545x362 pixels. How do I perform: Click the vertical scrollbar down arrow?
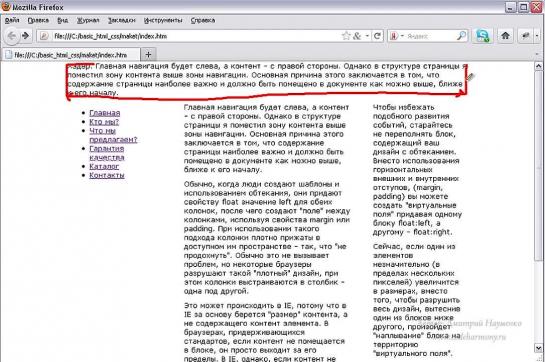coord(538,348)
